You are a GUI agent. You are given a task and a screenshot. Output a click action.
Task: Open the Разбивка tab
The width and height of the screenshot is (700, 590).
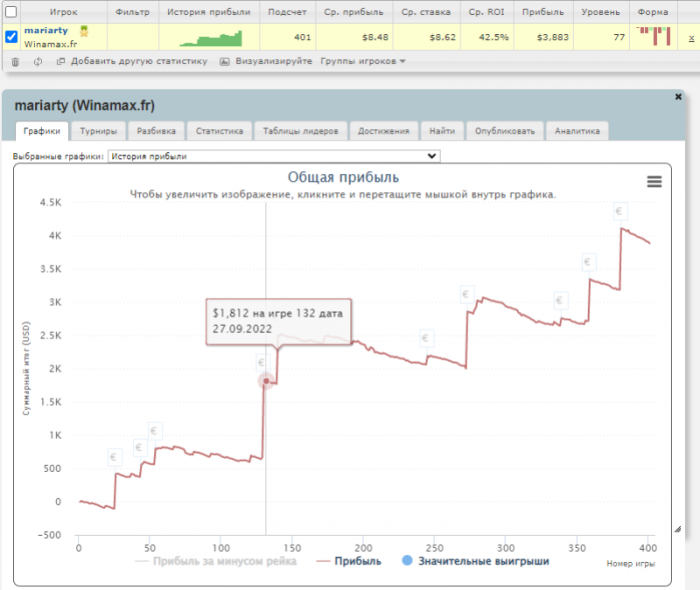(156, 131)
